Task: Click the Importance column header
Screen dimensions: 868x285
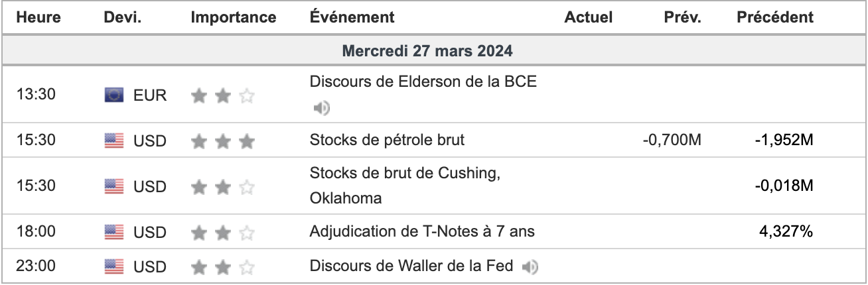Action: [x=234, y=17]
